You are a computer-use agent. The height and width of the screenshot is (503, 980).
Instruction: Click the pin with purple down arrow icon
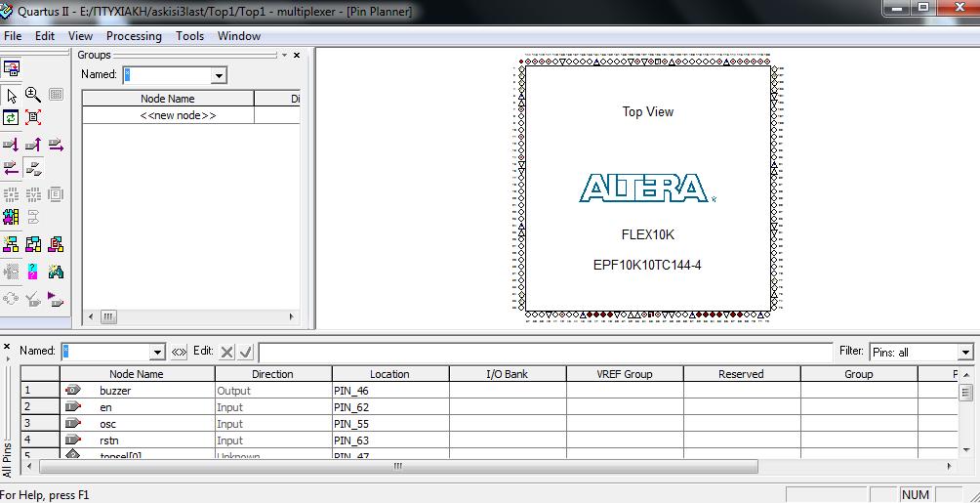click(12, 146)
